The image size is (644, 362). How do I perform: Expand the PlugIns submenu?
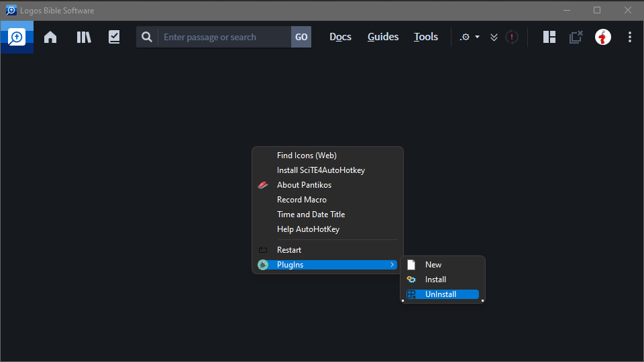pyautogui.click(x=327, y=265)
